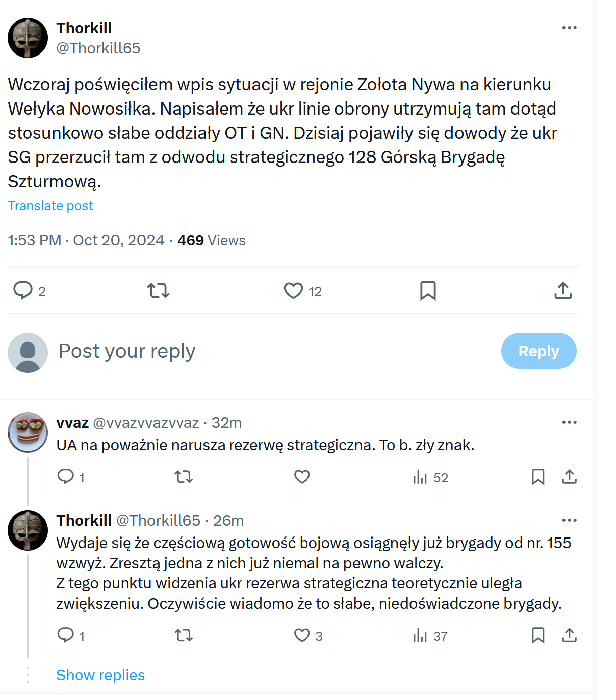This screenshot has width=616, height=700.
Task: Share Thorkill's reply post
Action: [569, 635]
